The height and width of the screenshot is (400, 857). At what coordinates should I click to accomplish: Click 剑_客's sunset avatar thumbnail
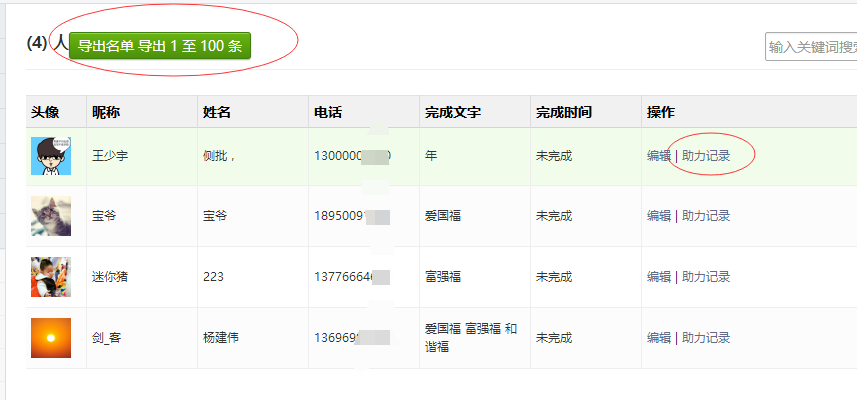click(x=51, y=338)
